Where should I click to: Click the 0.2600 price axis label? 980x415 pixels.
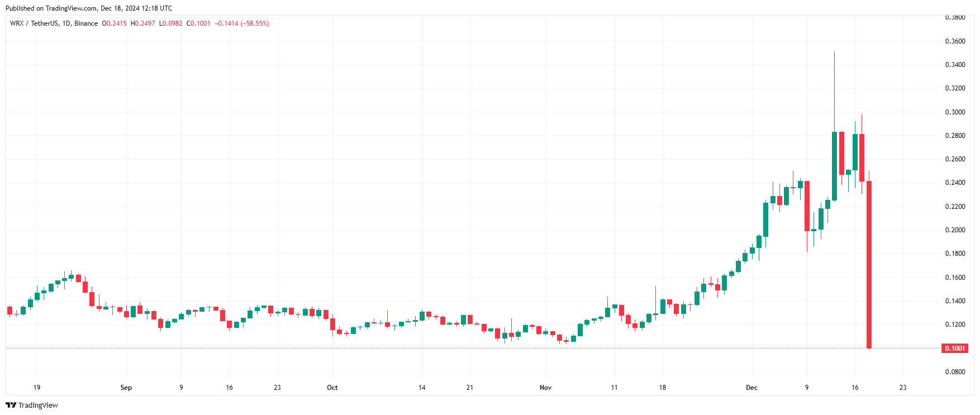coord(955,159)
